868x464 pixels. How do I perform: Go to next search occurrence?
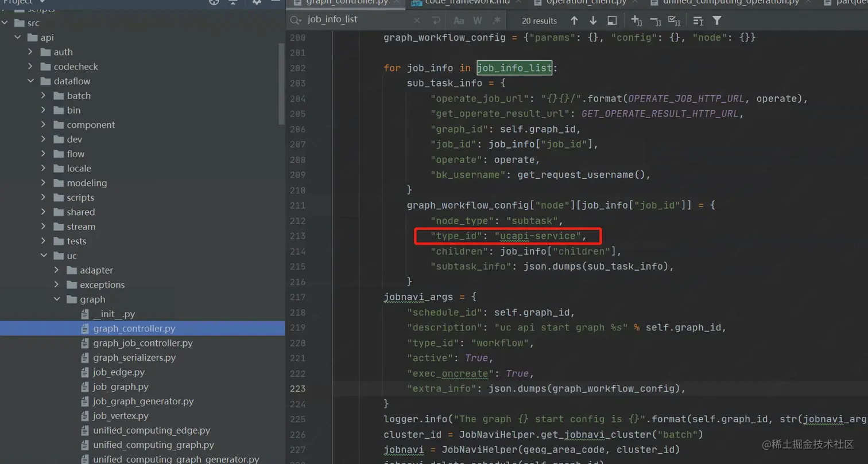(x=593, y=20)
